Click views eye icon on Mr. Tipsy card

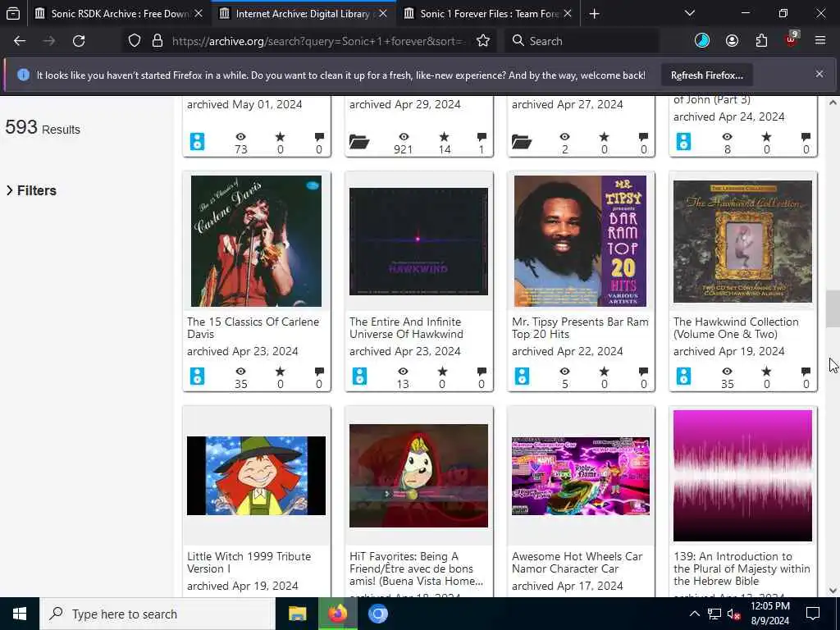point(564,372)
